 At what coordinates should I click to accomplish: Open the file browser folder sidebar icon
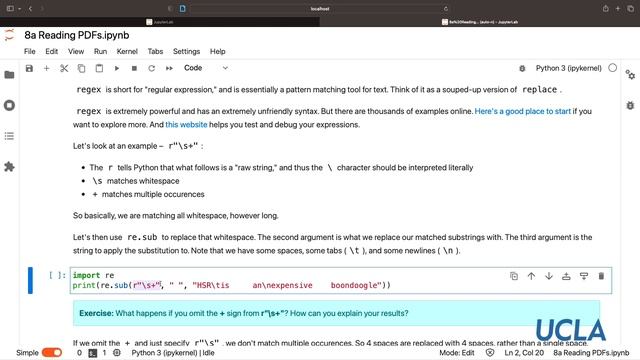(9, 75)
